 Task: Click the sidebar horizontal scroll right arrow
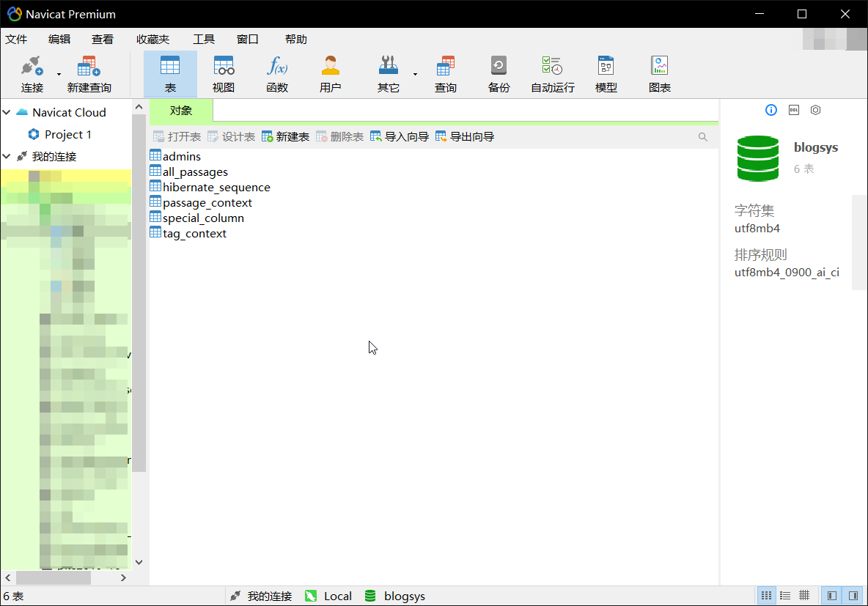pyautogui.click(x=123, y=577)
